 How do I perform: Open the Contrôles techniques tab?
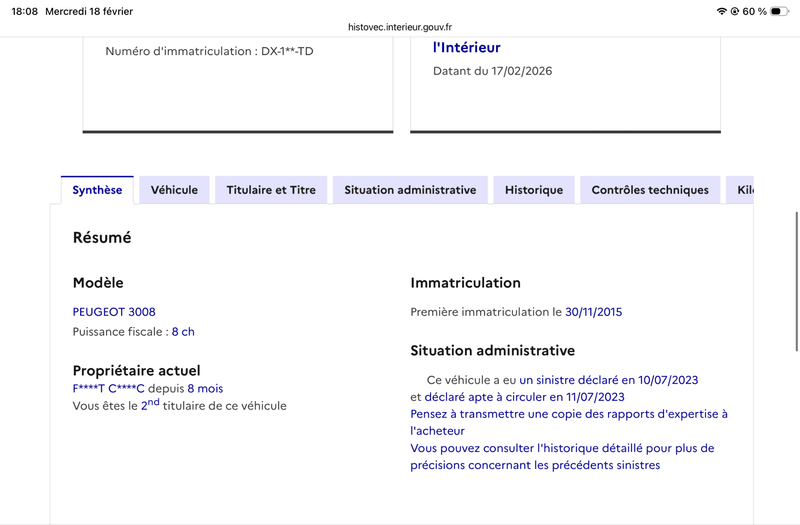click(x=650, y=190)
